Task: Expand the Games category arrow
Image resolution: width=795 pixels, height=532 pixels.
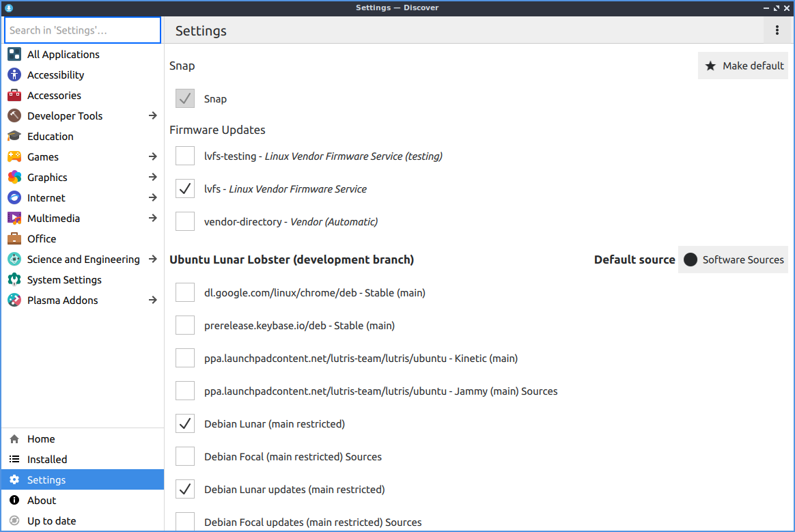Action: pos(153,157)
